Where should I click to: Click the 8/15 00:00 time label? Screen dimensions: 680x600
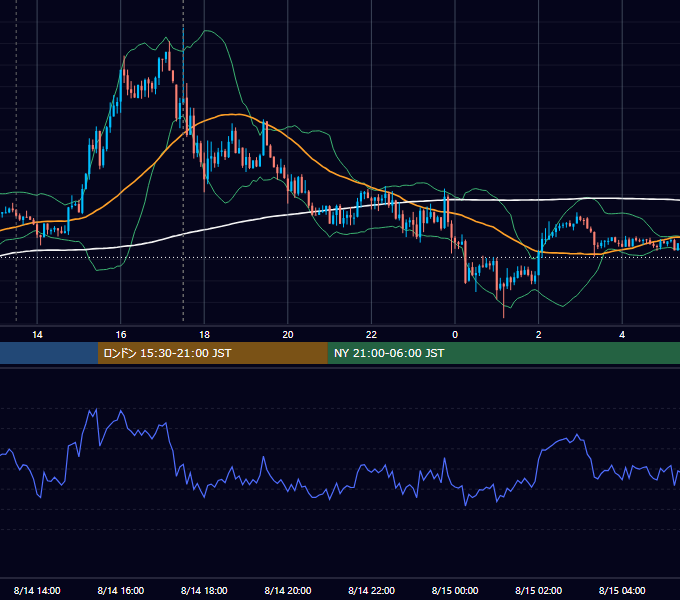[455, 590]
